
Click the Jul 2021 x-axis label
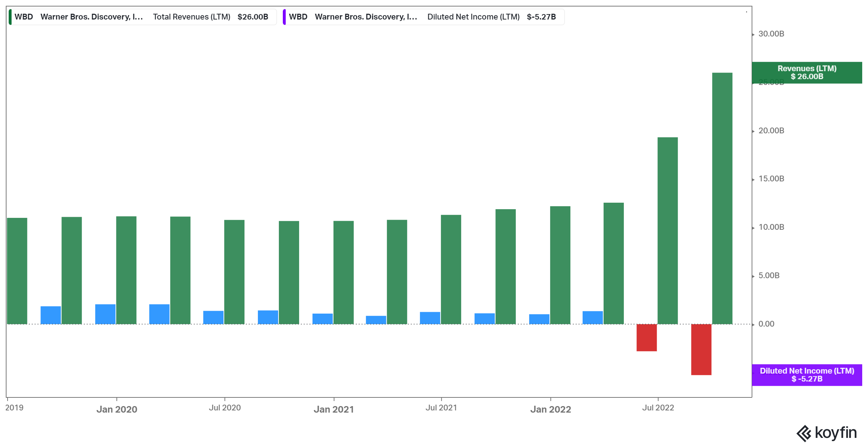[x=441, y=408]
